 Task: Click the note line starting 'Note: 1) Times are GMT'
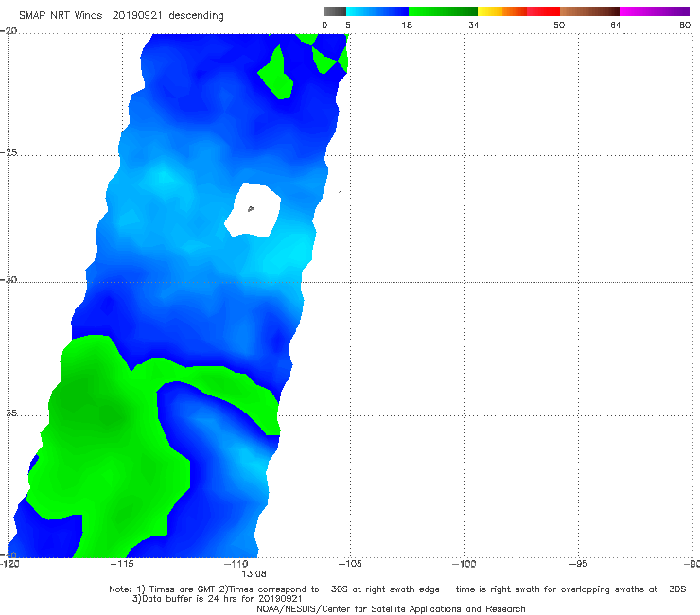coord(397,589)
